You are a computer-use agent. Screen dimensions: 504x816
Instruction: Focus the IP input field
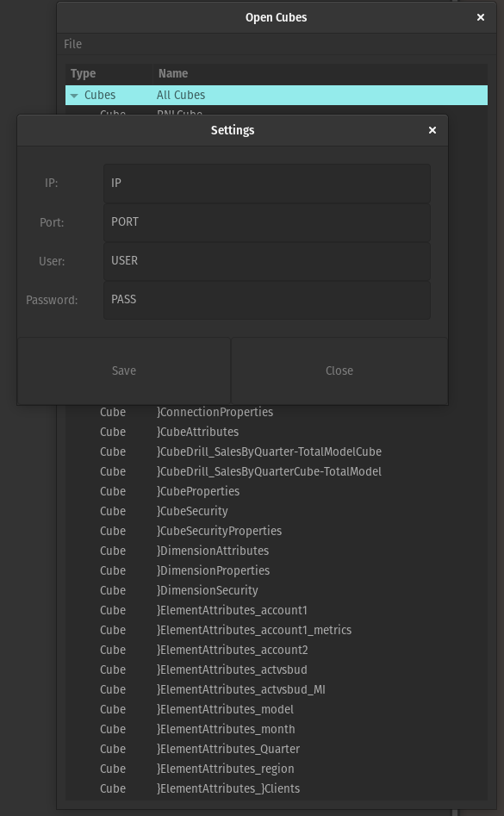(x=267, y=184)
